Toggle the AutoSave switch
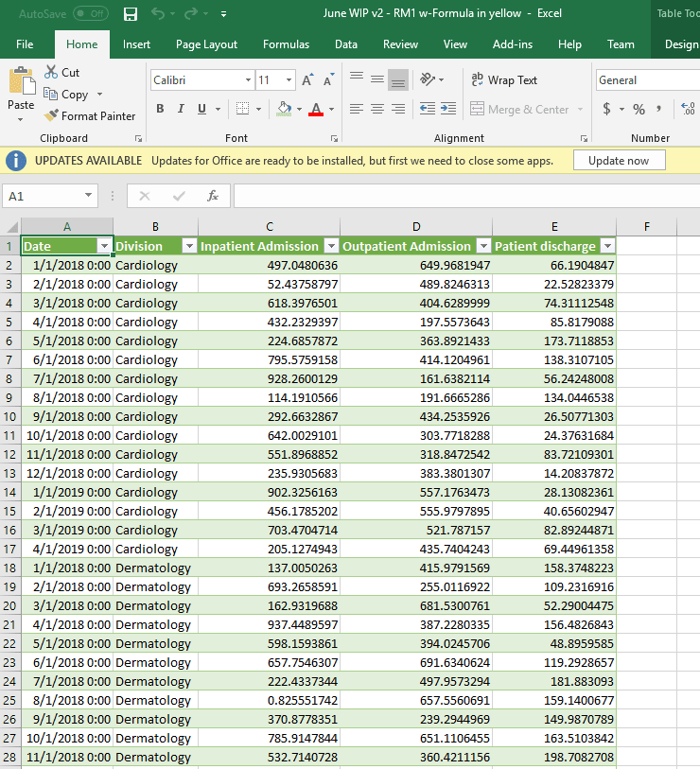 pyautogui.click(x=91, y=14)
